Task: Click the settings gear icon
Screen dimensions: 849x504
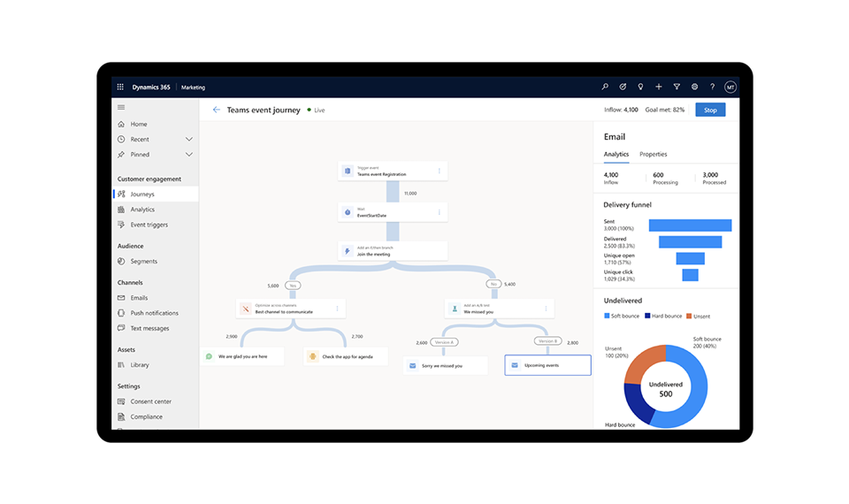Action: tap(694, 88)
